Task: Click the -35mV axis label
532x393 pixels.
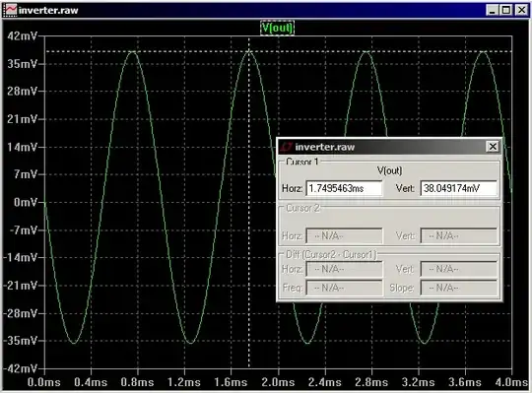Action: [x=20, y=341]
